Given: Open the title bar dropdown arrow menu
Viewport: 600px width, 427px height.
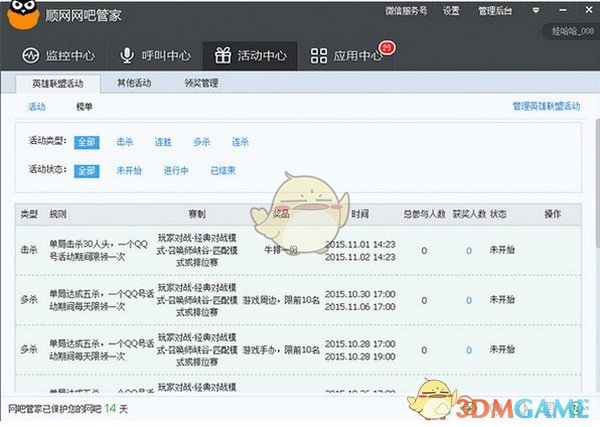Looking at the screenshot, I should click(x=536, y=11).
